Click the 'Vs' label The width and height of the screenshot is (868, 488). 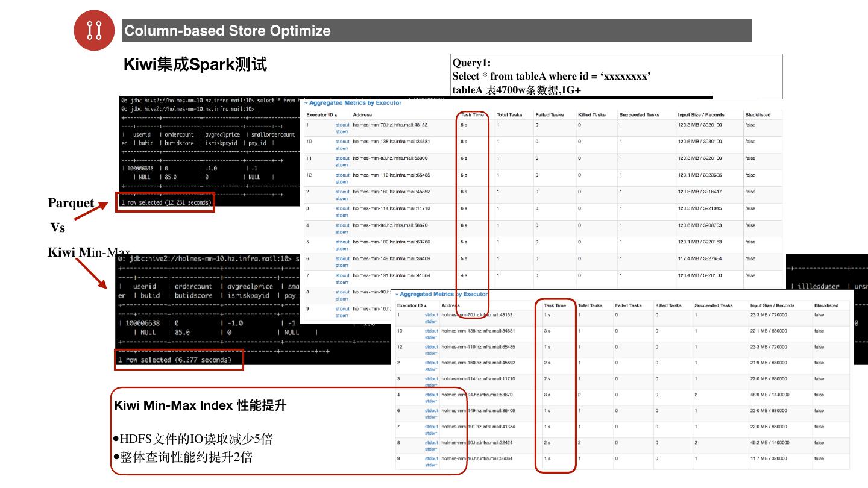point(58,228)
